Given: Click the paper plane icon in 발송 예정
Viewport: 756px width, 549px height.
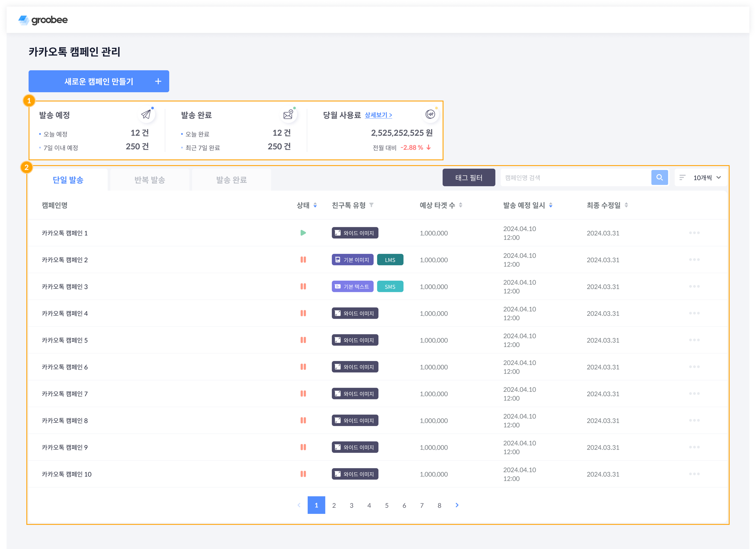Looking at the screenshot, I should (x=146, y=114).
